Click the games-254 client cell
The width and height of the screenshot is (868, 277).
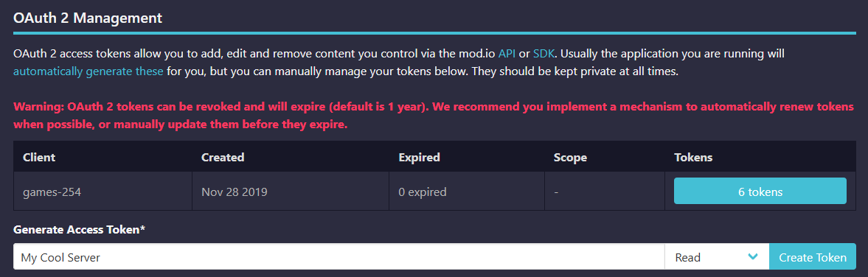pos(103,192)
